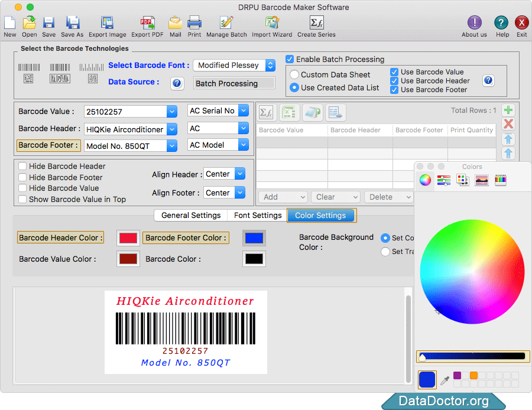
Task: Open About us info
Action: pos(474,22)
